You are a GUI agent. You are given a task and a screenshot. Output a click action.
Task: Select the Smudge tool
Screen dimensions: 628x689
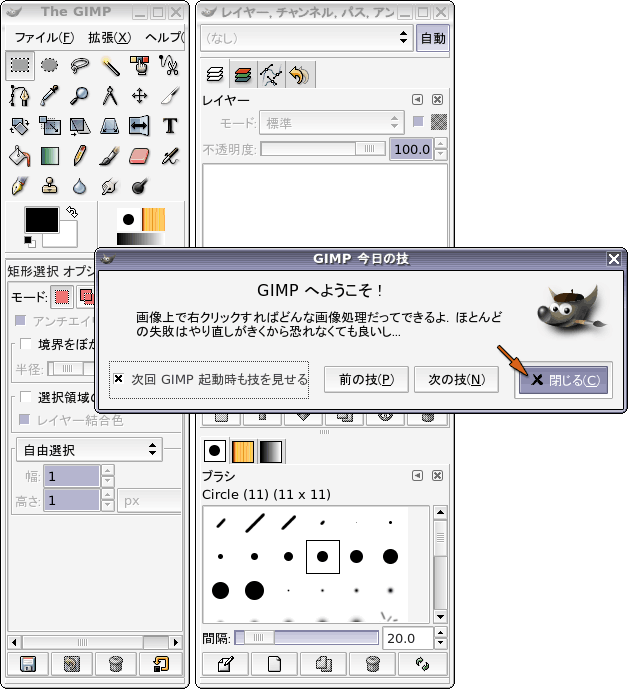pos(110,187)
